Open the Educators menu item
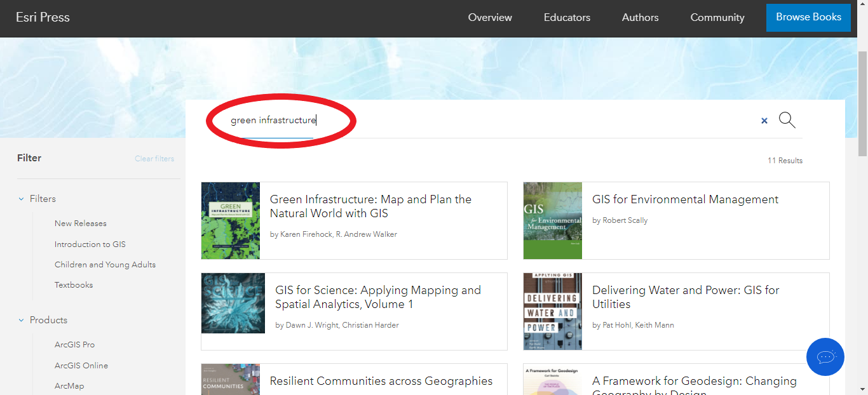The width and height of the screenshot is (868, 395). tap(567, 18)
